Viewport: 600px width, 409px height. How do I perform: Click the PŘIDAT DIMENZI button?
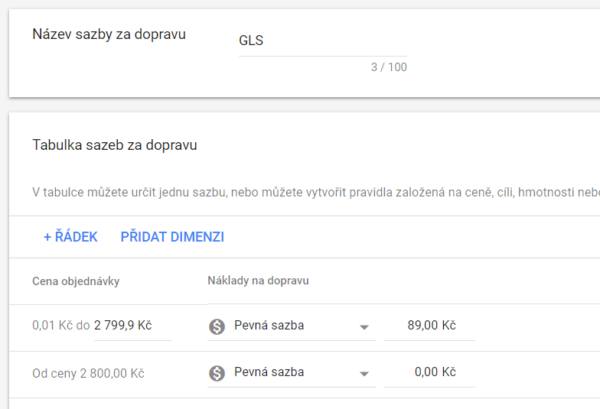coord(172,237)
